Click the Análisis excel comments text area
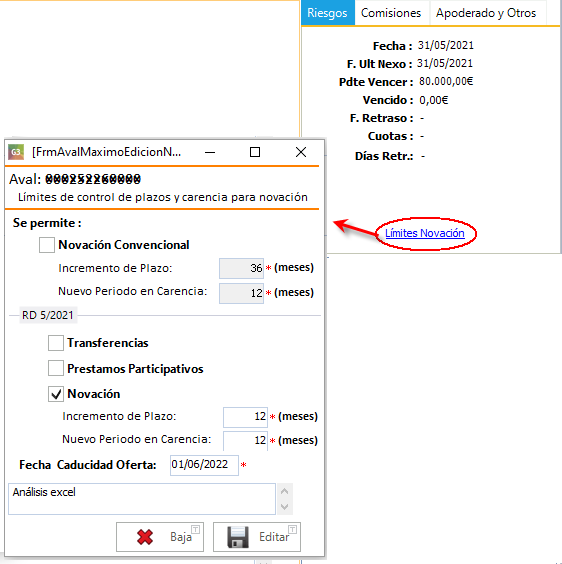The image size is (562, 564). (x=142, y=499)
